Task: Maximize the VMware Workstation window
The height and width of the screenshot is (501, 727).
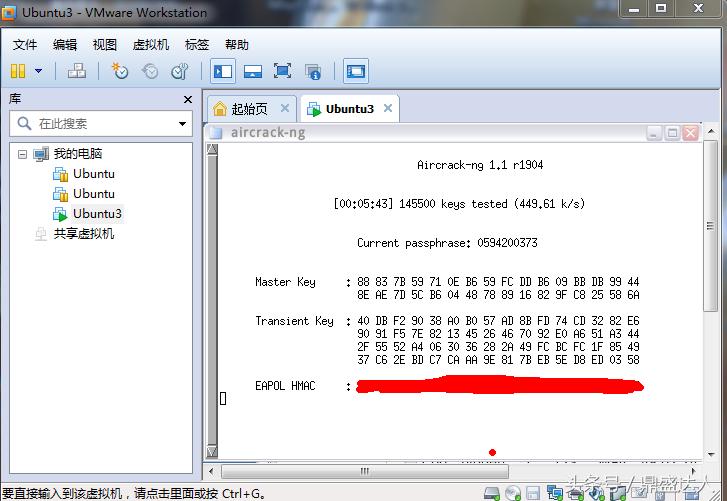Action: point(661,9)
